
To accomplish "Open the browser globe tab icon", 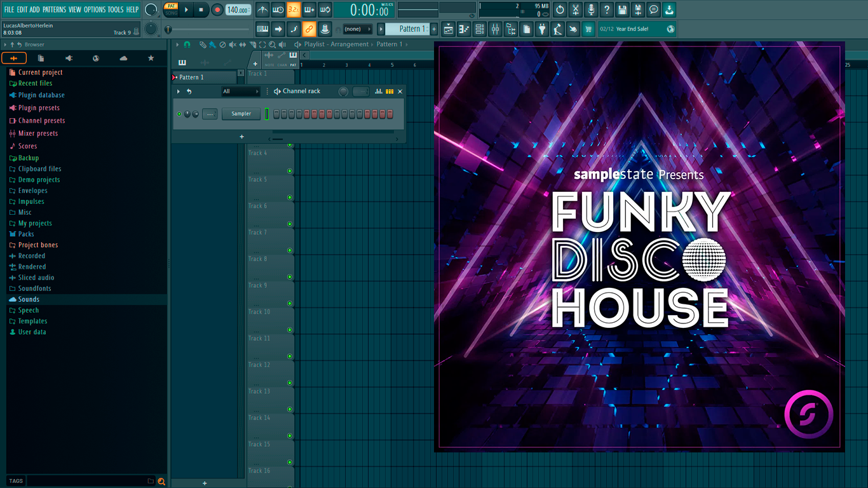I will pyautogui.click(x=96, y=58).
